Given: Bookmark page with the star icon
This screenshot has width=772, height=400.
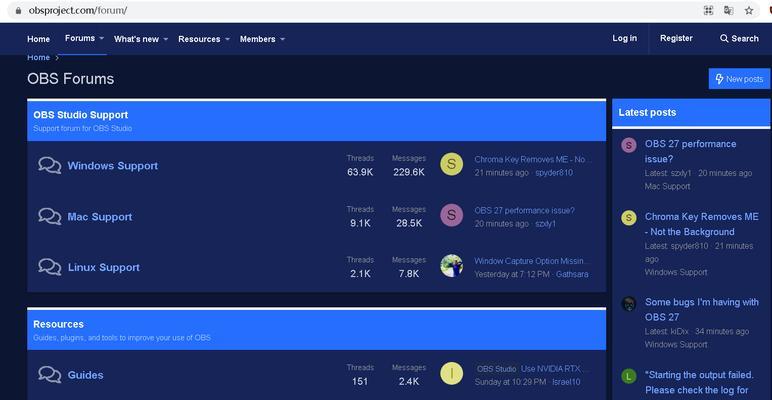Looking at the screenshot, I should tap(749, 10).
